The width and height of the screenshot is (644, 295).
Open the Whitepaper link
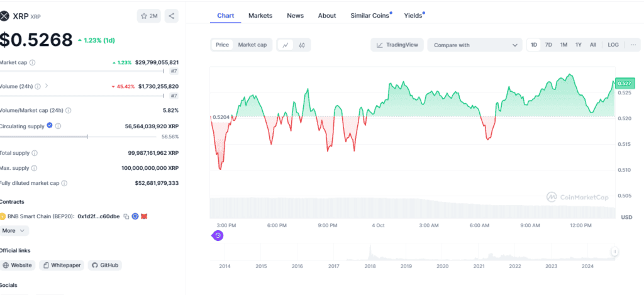(x=62, y=265)
